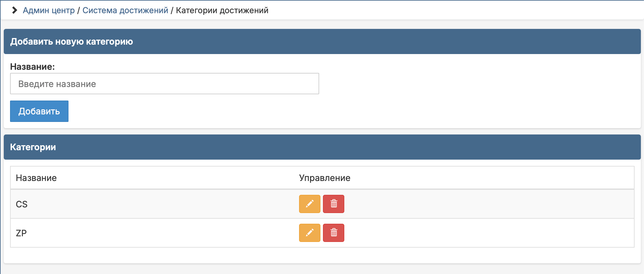The height and width of the screenshot is (274, 644).
Task: Select the Категории достижений breadcrumb item
Action: (222, 10)
